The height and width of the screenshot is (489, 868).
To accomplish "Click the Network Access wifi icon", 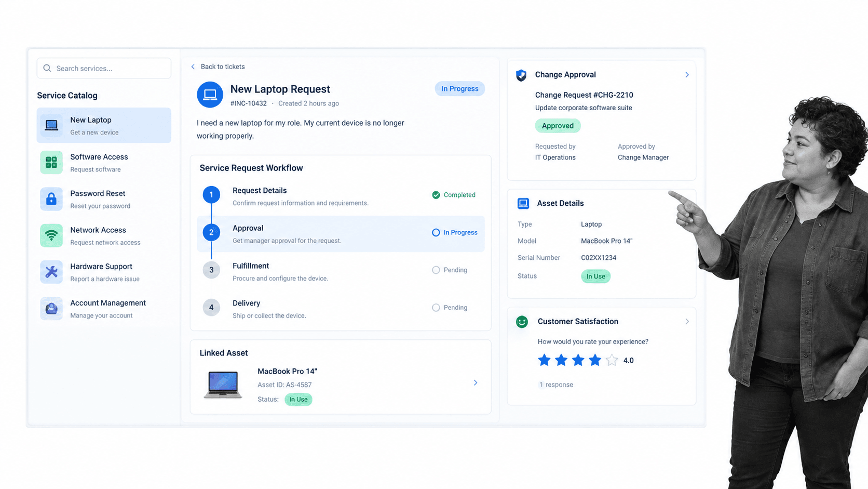I will (x=51, y=235).
